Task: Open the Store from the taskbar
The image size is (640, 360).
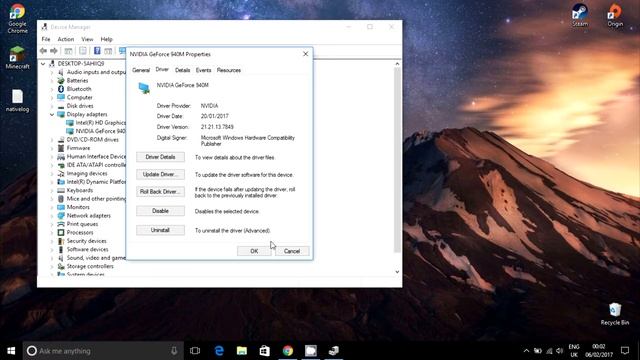Action: (x=264, y=351)
